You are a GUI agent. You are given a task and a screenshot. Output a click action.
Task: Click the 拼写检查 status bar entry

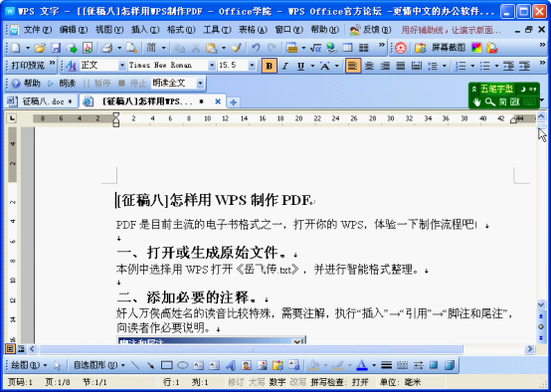[340, 382]
